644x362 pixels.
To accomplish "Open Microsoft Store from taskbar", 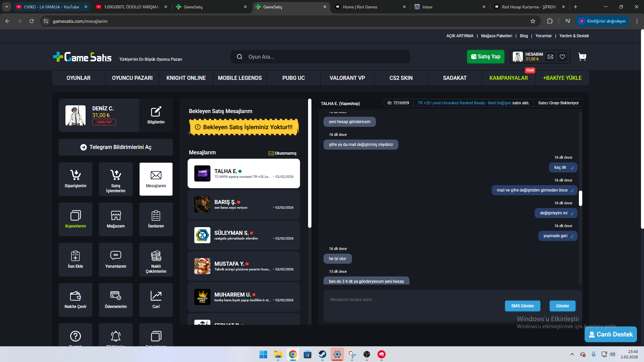I will 308,354.
